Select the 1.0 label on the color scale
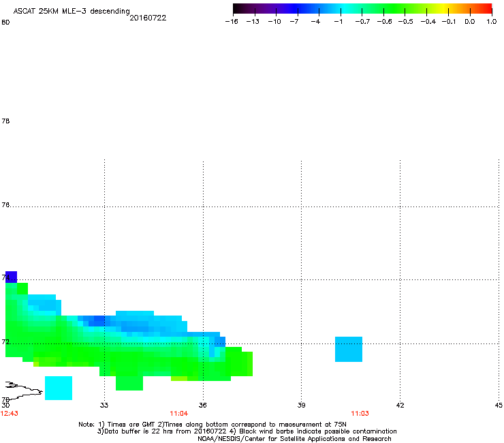This screenshot has width=504, height=443. (x=492, y=22)
